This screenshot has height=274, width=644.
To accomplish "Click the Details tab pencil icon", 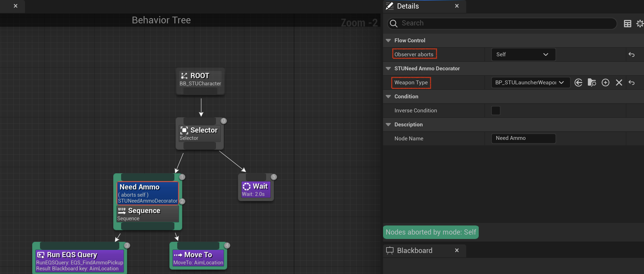I will (390, 6).
